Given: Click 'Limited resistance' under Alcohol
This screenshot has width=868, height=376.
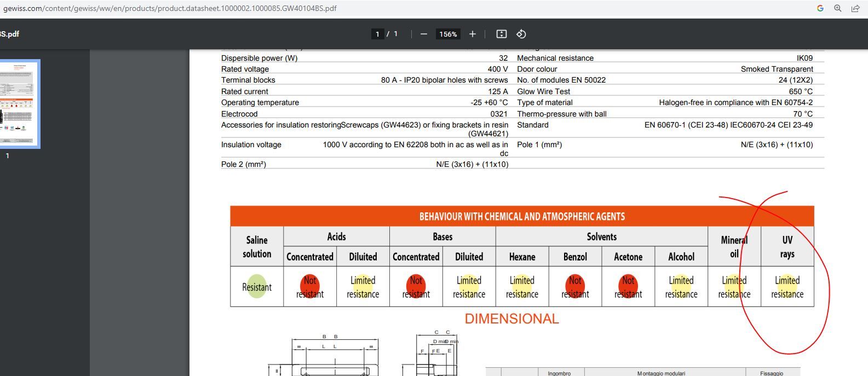Looking at the screenshot, I should pyautogui.click(x=681, y=287).
